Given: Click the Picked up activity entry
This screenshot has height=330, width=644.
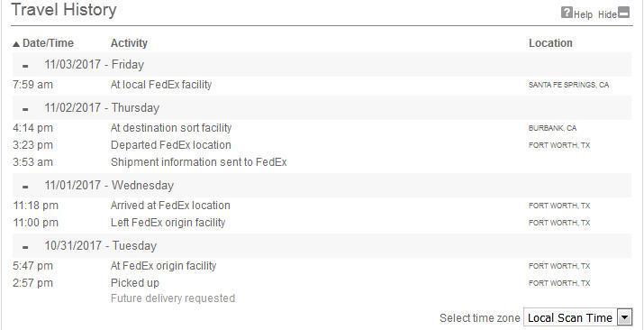Looking at the screenshot, I should click(x=135, y=283).
